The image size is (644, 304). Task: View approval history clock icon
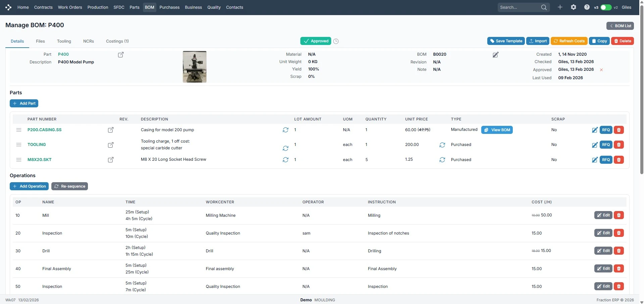pos(336,41)
